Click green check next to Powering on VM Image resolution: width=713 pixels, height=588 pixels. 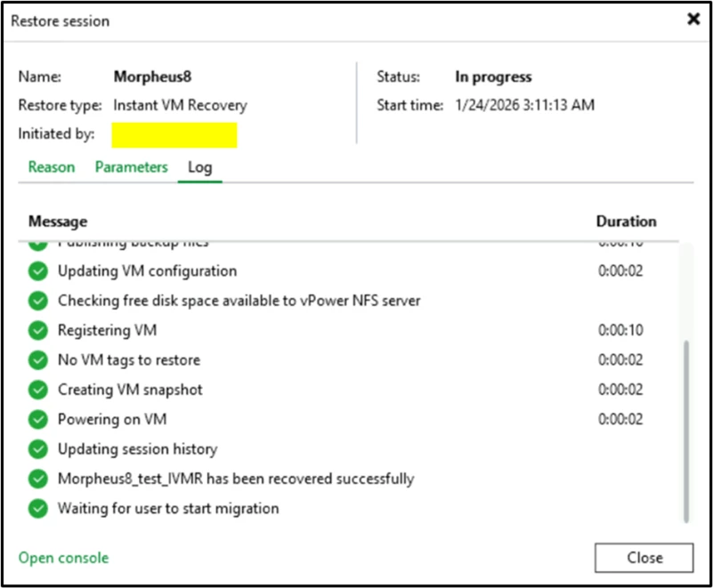(37, 419)
